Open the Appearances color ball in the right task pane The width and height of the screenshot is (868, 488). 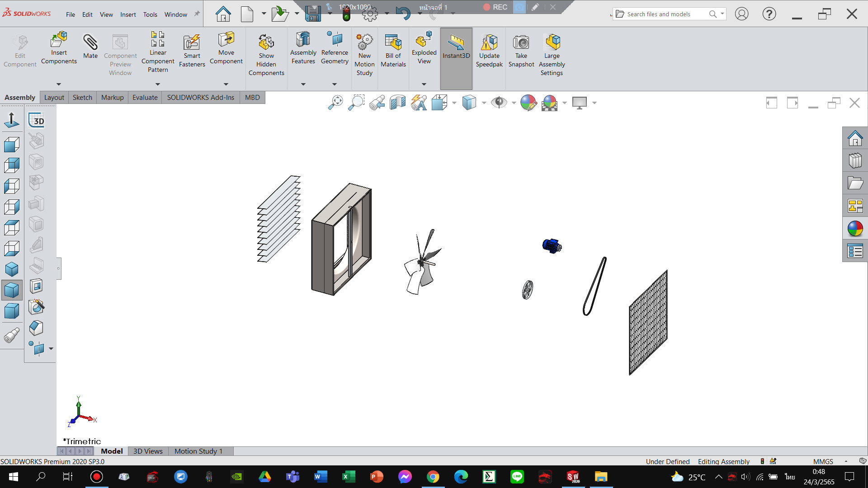pyautogui.click(x=855, y=229)
